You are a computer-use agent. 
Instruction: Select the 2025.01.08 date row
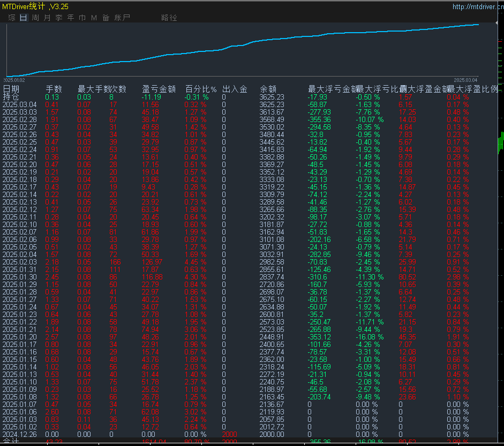pyautogui.click(x=20, y=397)
